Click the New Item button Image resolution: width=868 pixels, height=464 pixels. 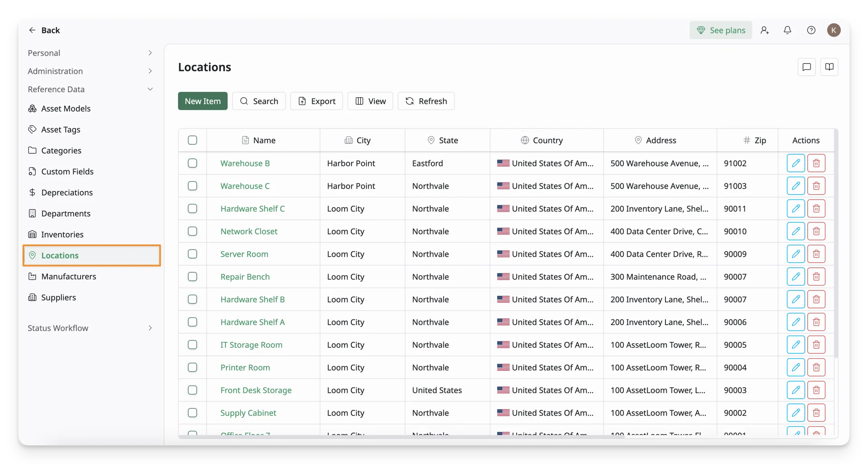coord(203,101)
